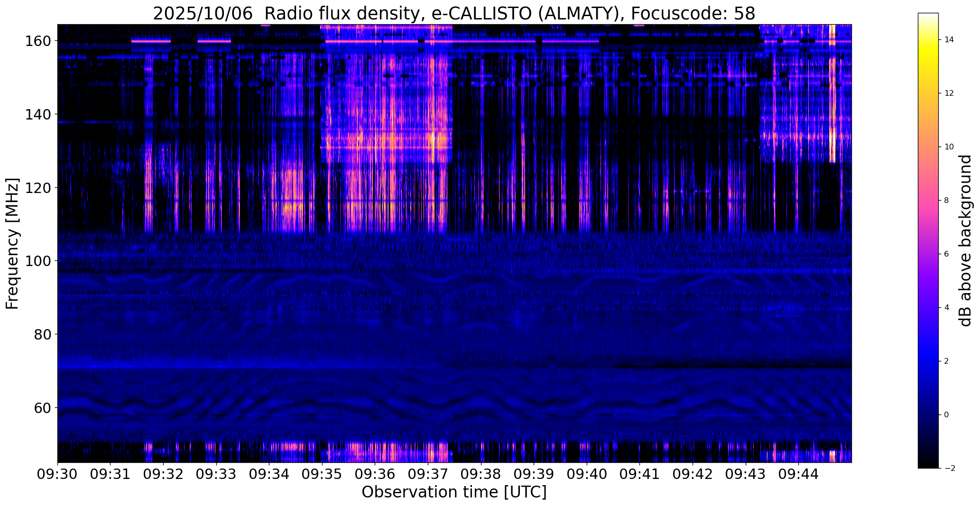This screenshot has height=506, width=980.
Task: Click the 09:39 time tick label
Action: pyautogui.click(x=534, y=474)
